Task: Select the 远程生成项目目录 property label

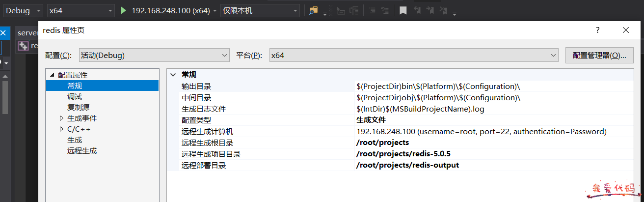Action: click(211, 154)
